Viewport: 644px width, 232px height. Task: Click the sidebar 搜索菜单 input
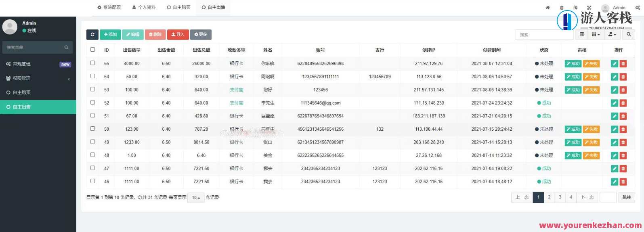[33, 48]
